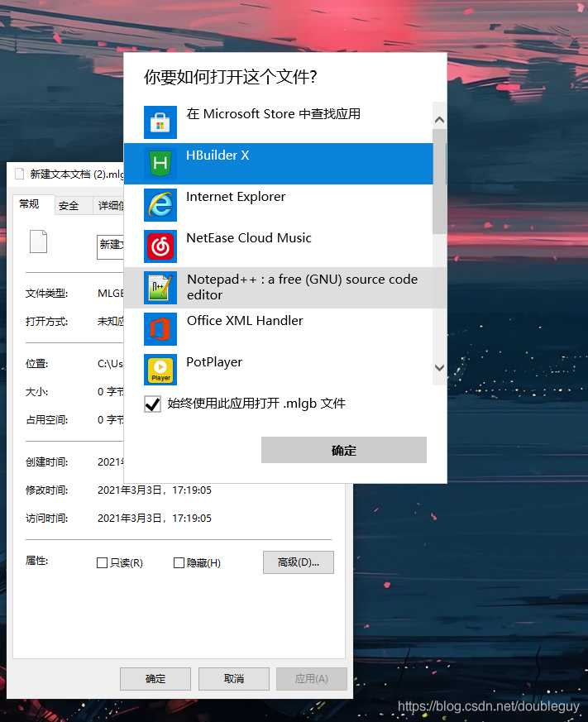
Task: Click the 占用空间 label
Action: (46, 420)
